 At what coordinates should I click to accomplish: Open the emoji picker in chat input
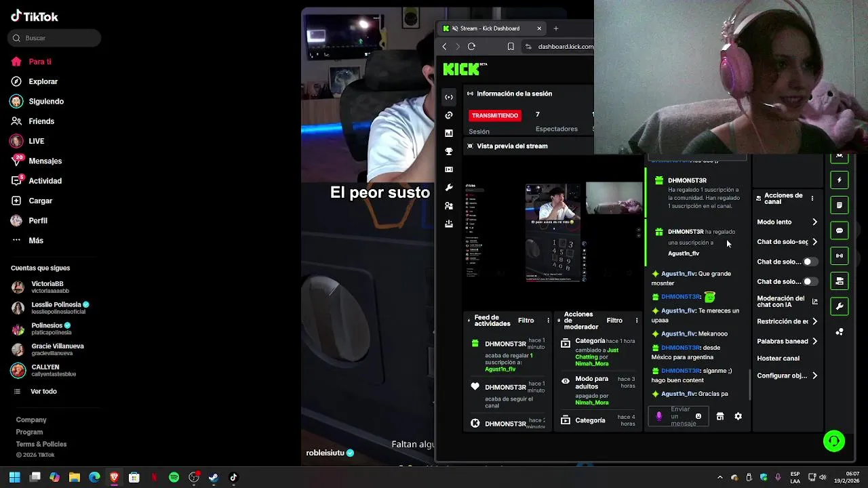pyautogui.click(x=698, y=416)
